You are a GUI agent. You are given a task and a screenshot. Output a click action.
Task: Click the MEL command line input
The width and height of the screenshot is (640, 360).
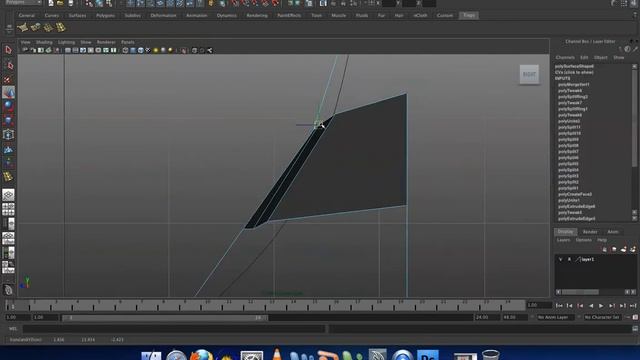(x=174, y=329)
